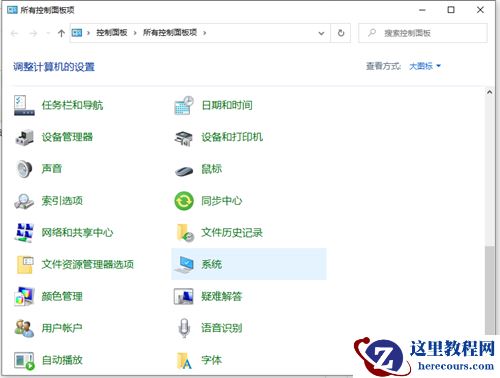
Task: Click the 系统 computer icon
Action: 184,264
